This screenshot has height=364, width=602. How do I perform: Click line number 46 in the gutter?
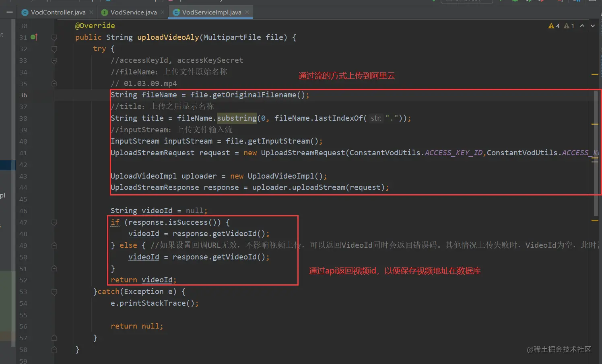[x=23, y=211]
